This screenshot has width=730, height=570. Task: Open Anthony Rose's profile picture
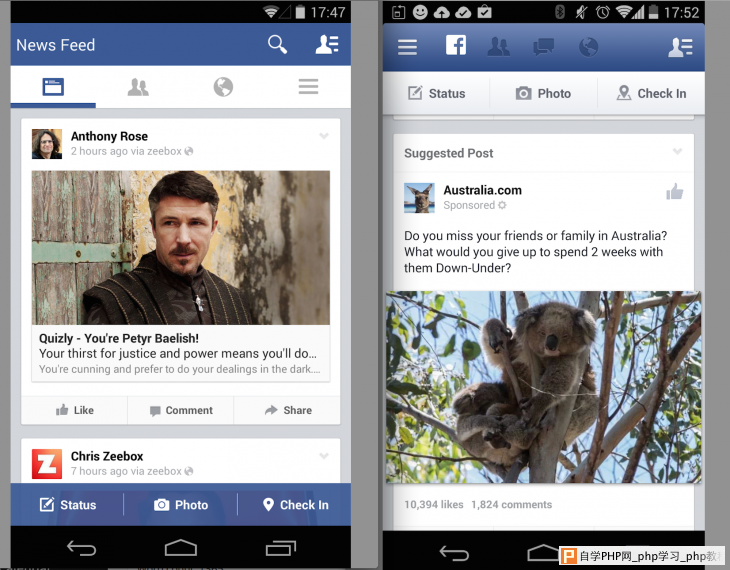(x=47, y=144)
